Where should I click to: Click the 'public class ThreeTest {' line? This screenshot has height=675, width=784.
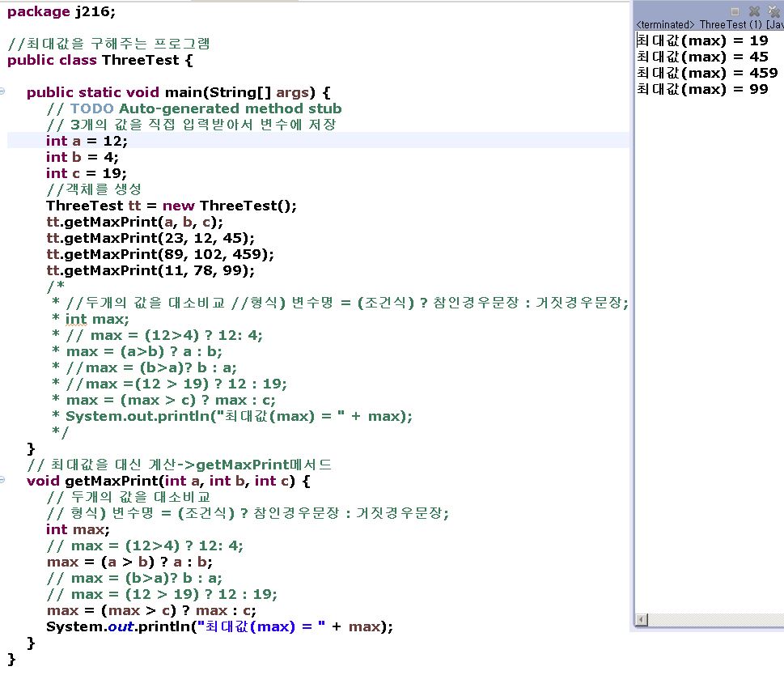click(100, 60)
